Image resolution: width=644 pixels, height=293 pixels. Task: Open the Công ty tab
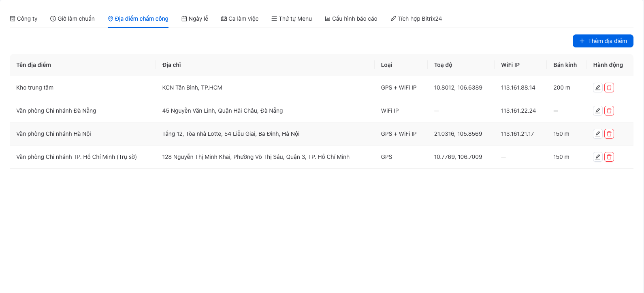click(23, 19)
